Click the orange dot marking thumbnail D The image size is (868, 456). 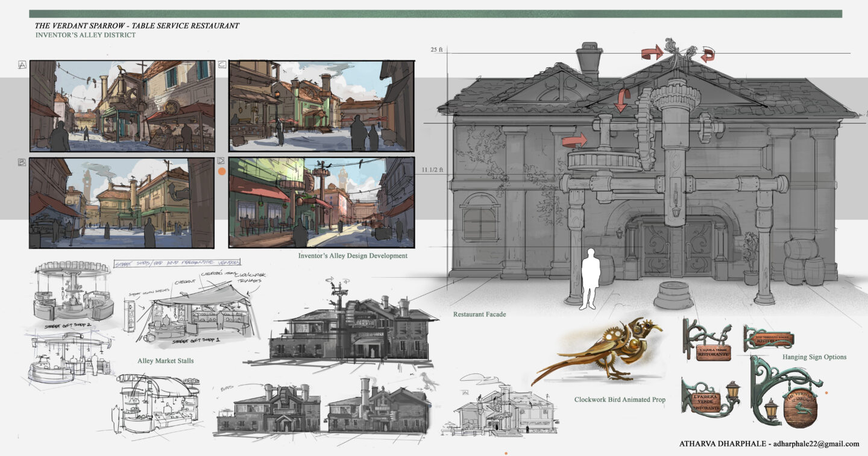(221, 172)
